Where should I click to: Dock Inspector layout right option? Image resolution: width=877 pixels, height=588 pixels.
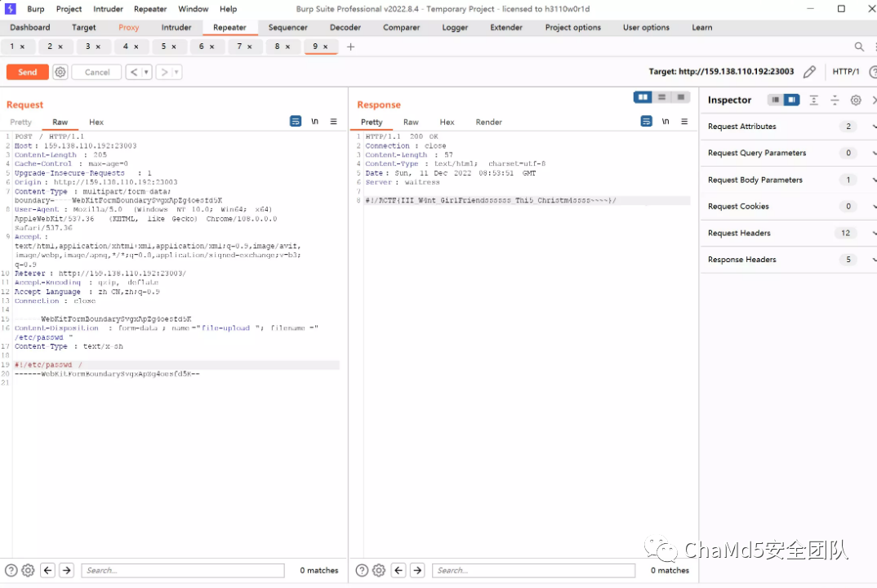(791, 100)
